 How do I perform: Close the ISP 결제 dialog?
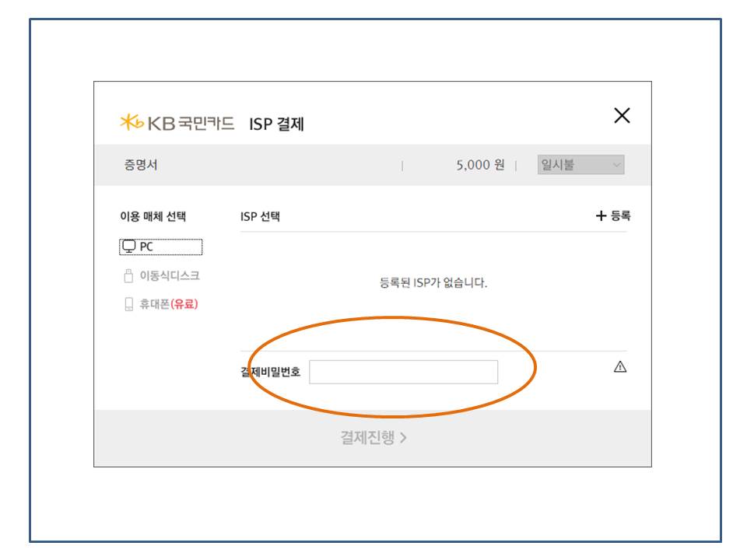tap(622, 116)
